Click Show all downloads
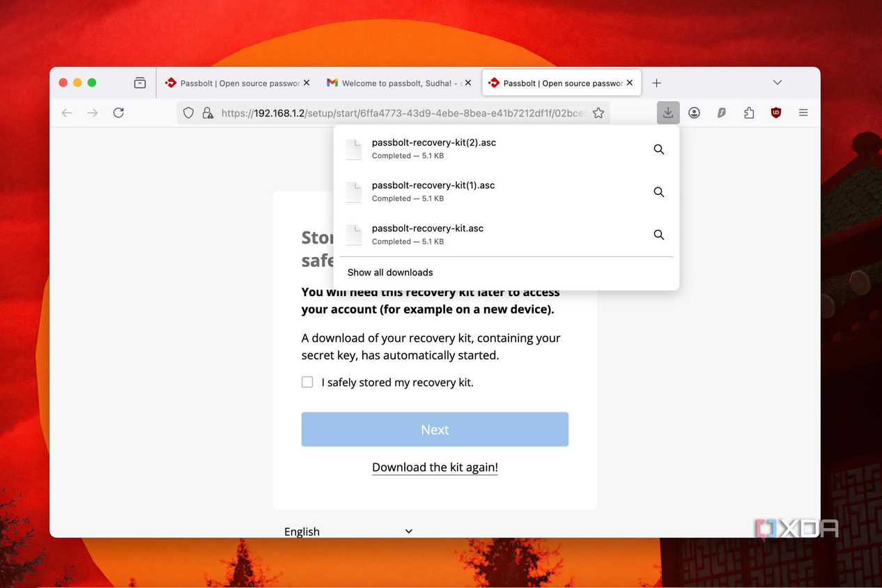The width and height of the screenshot is (882, 588). (390, 272)
